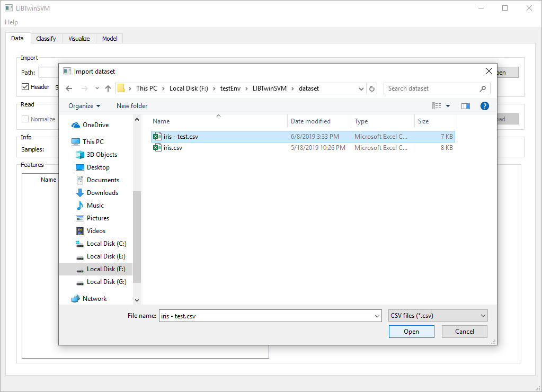
Task: Click the Excel icon of iris - test.csv
Action: (157, 136)
